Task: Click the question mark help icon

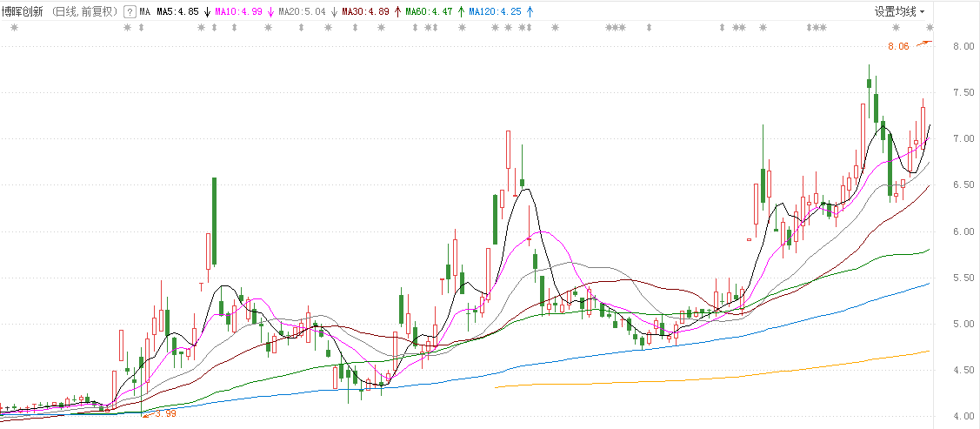Action: [130, 12]
